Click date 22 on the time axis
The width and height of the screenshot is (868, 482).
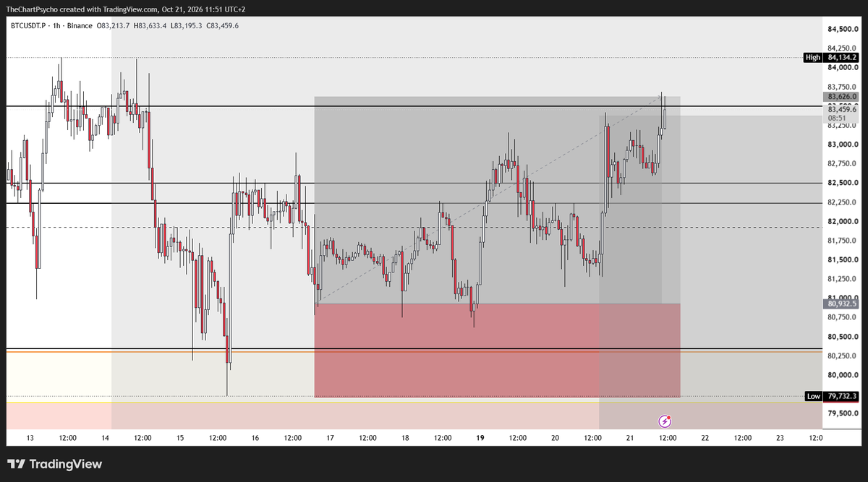tap(705, 438)
